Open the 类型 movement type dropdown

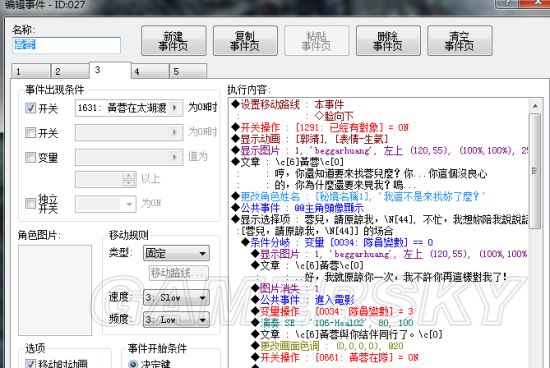(176, 253)
